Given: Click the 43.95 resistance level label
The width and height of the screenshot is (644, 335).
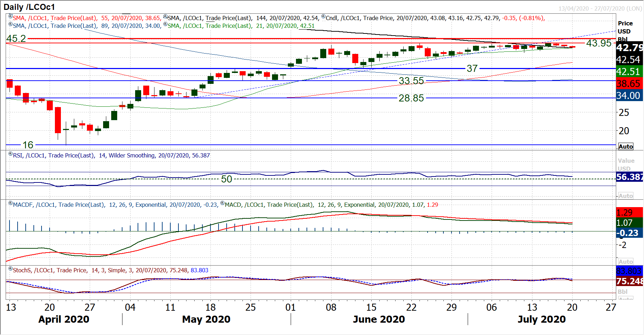Looking at the screenshot, I should (x=599, y=43).
